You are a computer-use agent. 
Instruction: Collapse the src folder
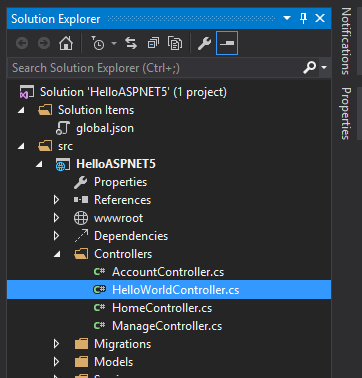point(22,146)
